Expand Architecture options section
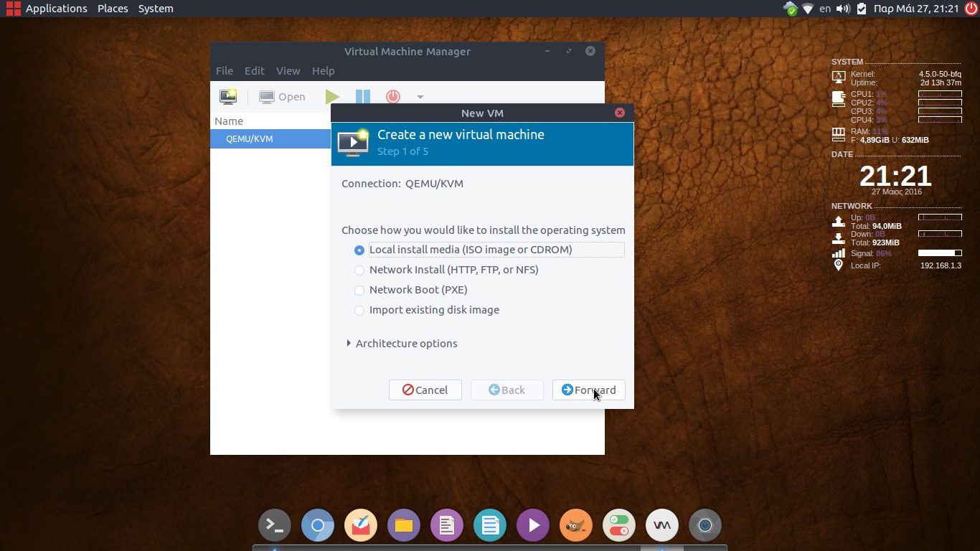The image size is (980, 551). coord(349,344)
